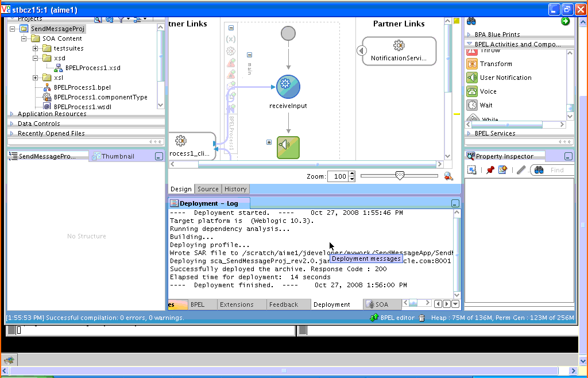Expand the Data Controls section

11,124
